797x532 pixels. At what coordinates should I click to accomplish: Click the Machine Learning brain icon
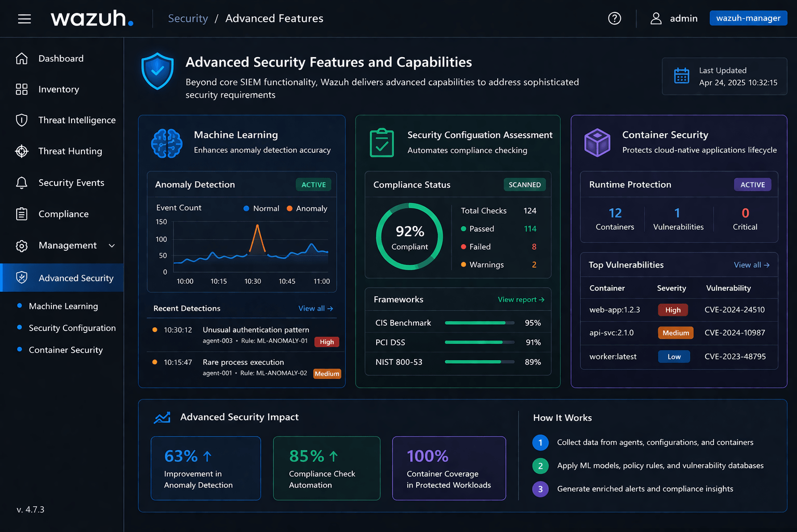167,143
